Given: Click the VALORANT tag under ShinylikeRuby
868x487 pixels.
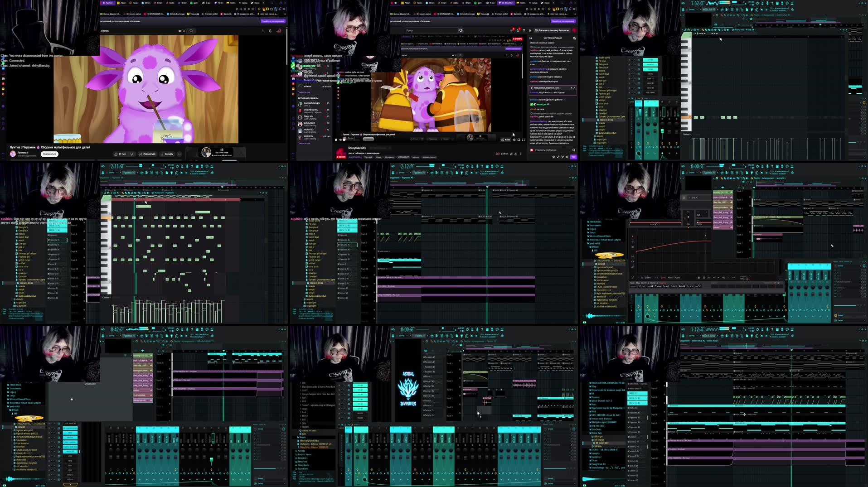Looking at the screenshot, I should (403, 157).
